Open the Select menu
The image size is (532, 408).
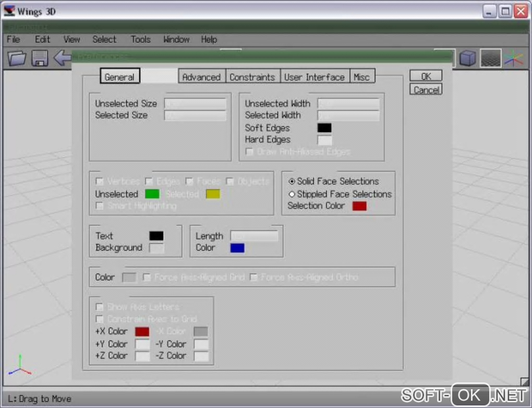[104, 39]
